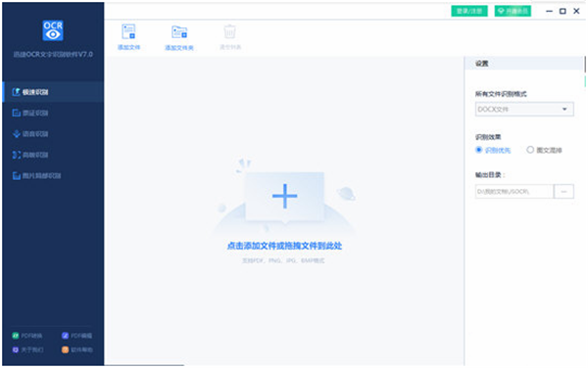Image resolution: width=588 pixels, height=368 pixels.
Task: Maximize the OCR window
Action: coord(563,11)
